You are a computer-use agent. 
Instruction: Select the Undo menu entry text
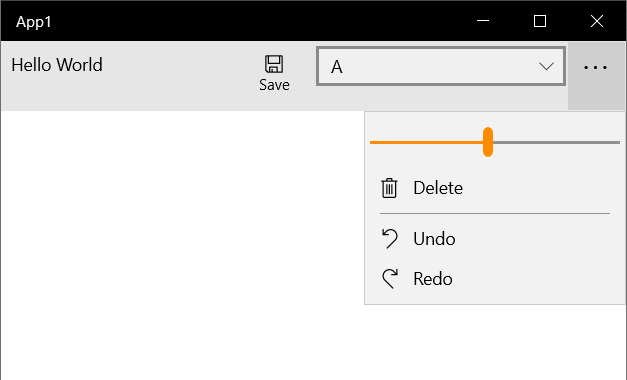pyautogui.click(x=434, y=239)
